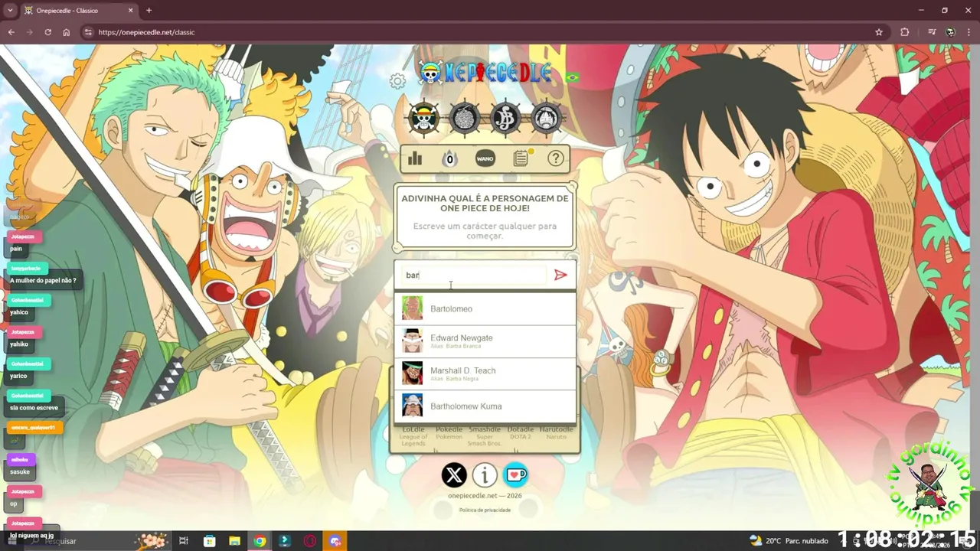Image resolution: width=980 pixels, height=551 pixels.
Task: Click Bartholomew Kuma's portrait thumbnail
Action: (412, 406)
